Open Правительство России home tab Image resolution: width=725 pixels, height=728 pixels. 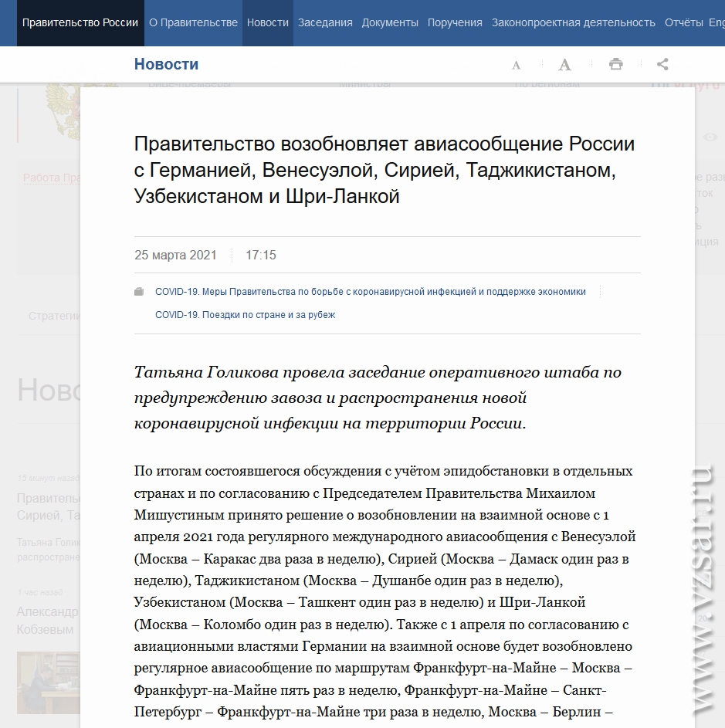click(x=80, y=22)
